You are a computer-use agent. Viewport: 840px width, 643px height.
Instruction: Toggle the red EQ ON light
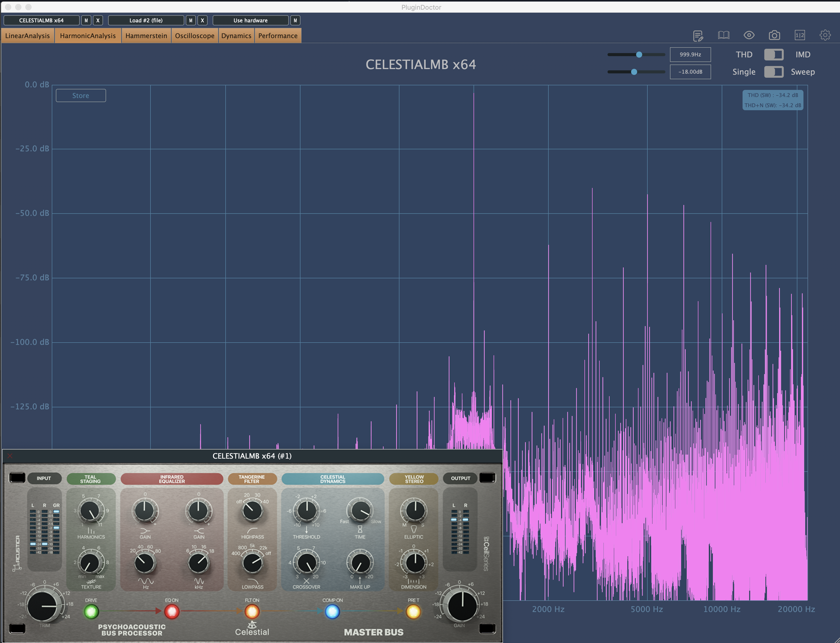(x=172, y=612)
